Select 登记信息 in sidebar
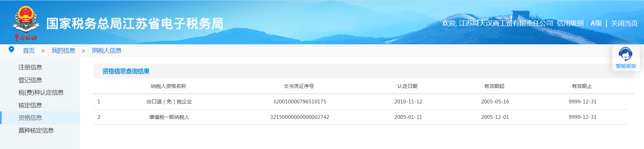The width and height of the screenshot is (644, 149). (x=30, y=80)
